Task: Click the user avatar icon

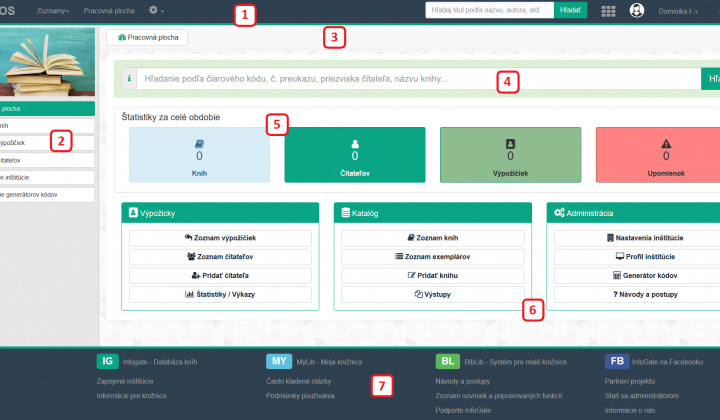Action: pyautogui.click(x=637, y=11)
